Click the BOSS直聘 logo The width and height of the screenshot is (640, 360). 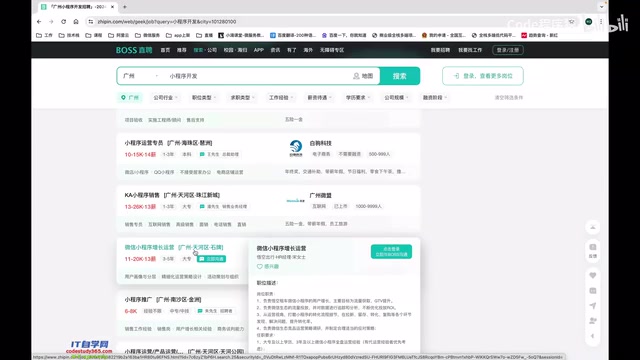134,50
